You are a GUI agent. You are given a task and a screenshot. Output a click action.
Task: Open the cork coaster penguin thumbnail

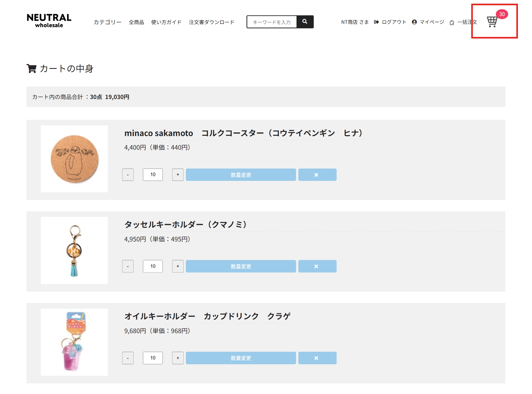74,159
